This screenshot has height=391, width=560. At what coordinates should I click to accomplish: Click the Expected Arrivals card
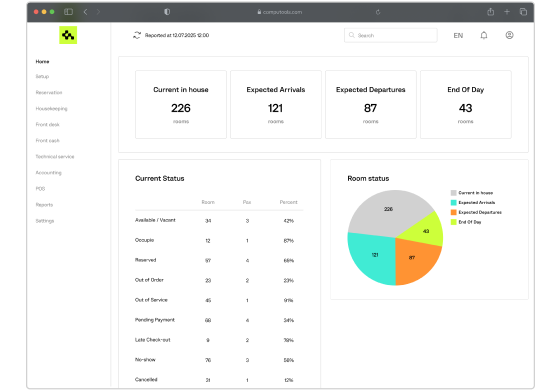pyautogui.click(x=276, y=104)
